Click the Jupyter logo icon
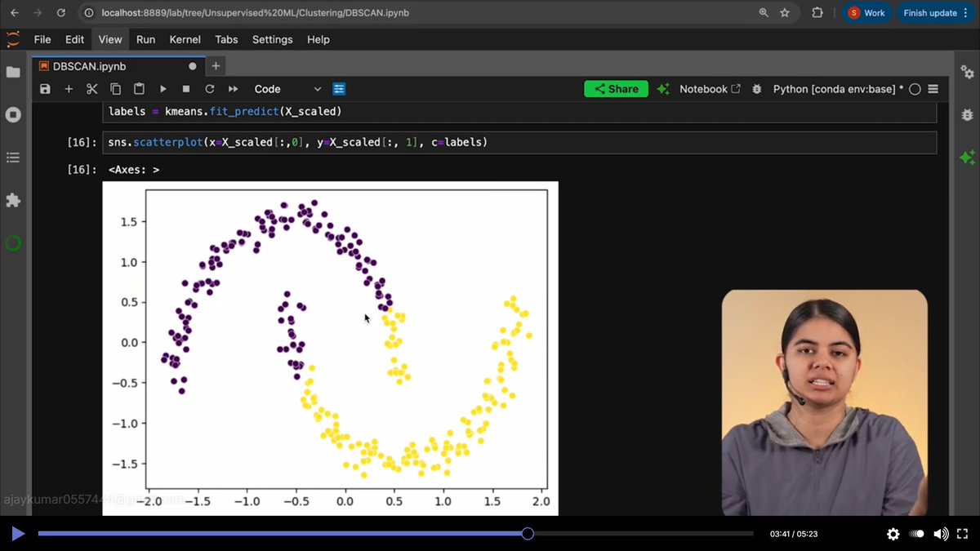The width and height of the screenshot is (980, 551). 13,39
